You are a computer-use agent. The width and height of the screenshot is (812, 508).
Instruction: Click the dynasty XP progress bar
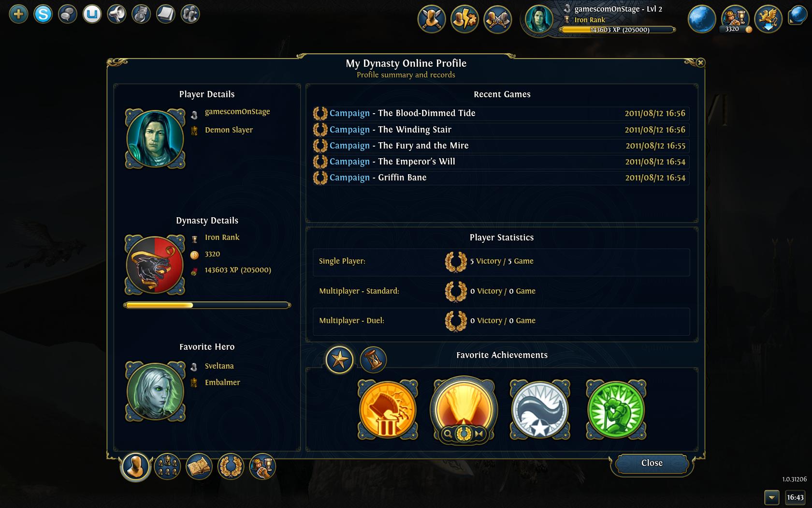tap(207, 305)
